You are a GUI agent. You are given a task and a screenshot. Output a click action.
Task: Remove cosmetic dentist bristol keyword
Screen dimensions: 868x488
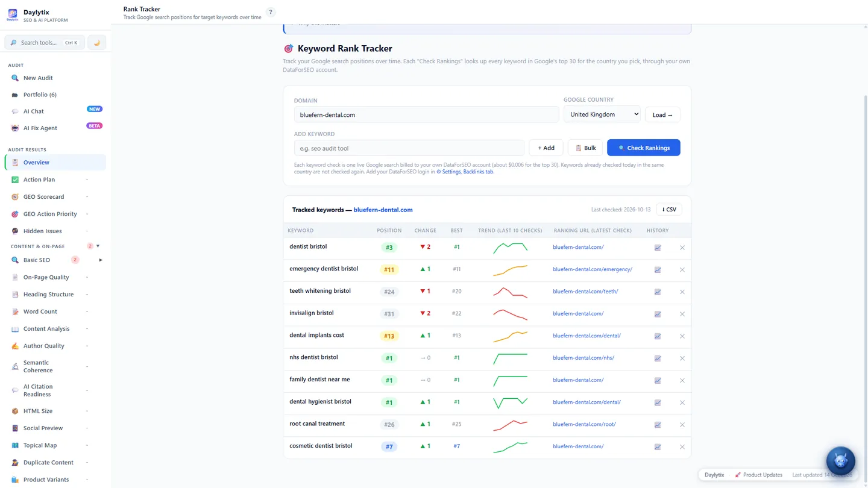(x=682, y=447)
